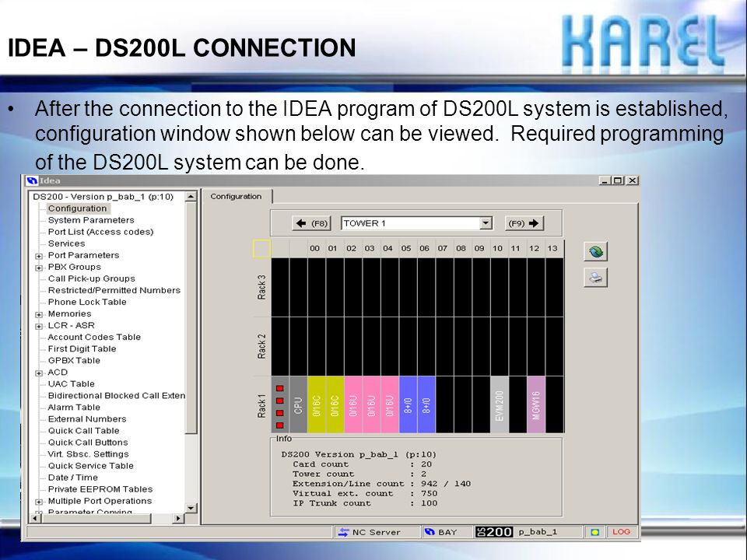Select the 0/16U card in slot 02
The height and width of the screenshot is (560, 747).
coord(353,404)
